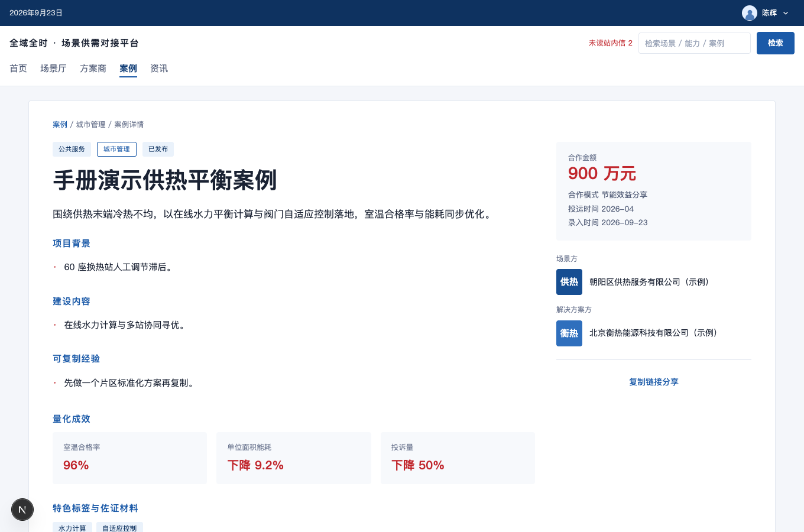Click the 单位面积能耗 下降 9.2% card
Viewport: 804px width, 532px height.
(x=294, y=458)
